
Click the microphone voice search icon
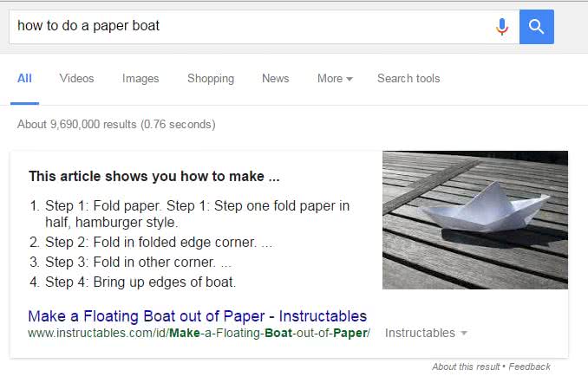[502, 27]
